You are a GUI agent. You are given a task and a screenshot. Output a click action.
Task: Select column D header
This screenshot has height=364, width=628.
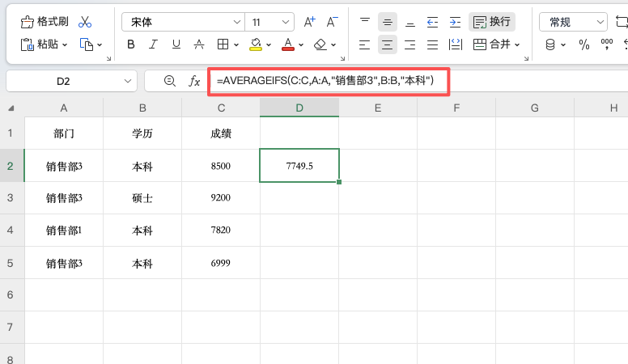click(299, 108)
